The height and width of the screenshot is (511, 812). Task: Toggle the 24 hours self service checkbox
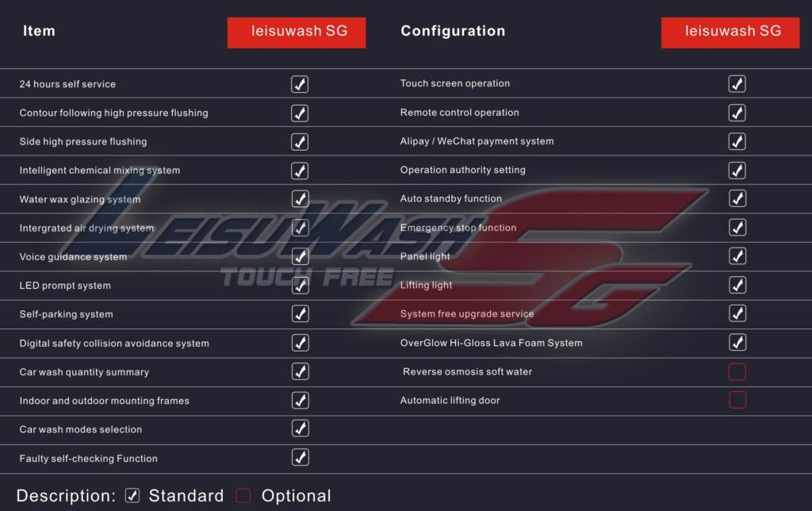coord(300,84)
